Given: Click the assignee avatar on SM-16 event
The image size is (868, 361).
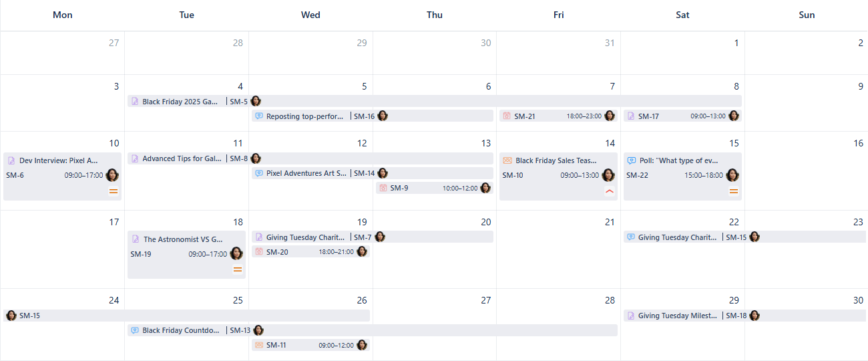Looking at the screenshot, I should 383,116.
